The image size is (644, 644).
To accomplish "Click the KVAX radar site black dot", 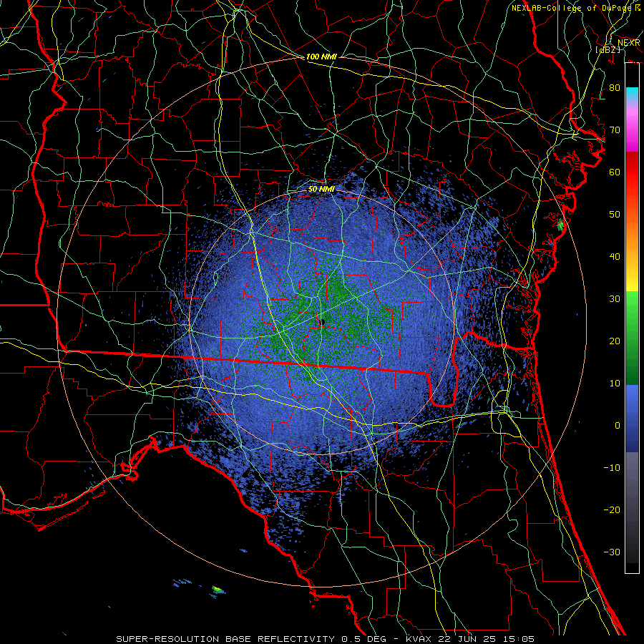I will coord(323,322).
